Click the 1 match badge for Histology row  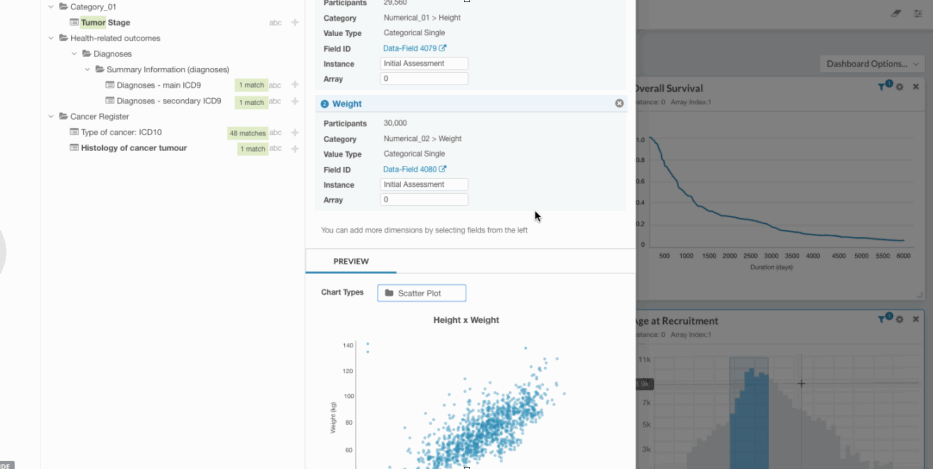252,149
